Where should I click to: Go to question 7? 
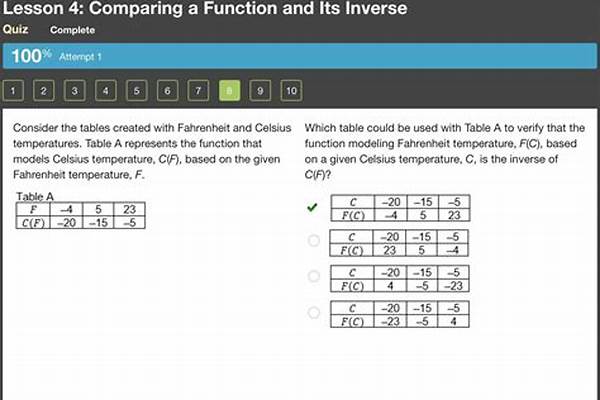click(x=198, y=91)
